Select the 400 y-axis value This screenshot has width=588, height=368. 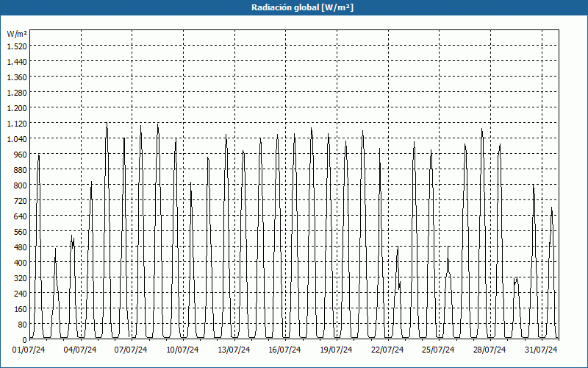tap(21, 263)
